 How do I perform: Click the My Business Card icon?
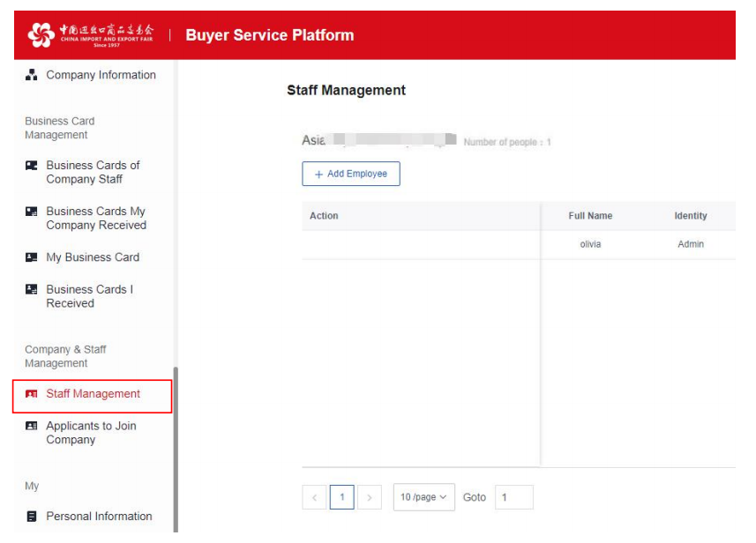coord(32,257)
